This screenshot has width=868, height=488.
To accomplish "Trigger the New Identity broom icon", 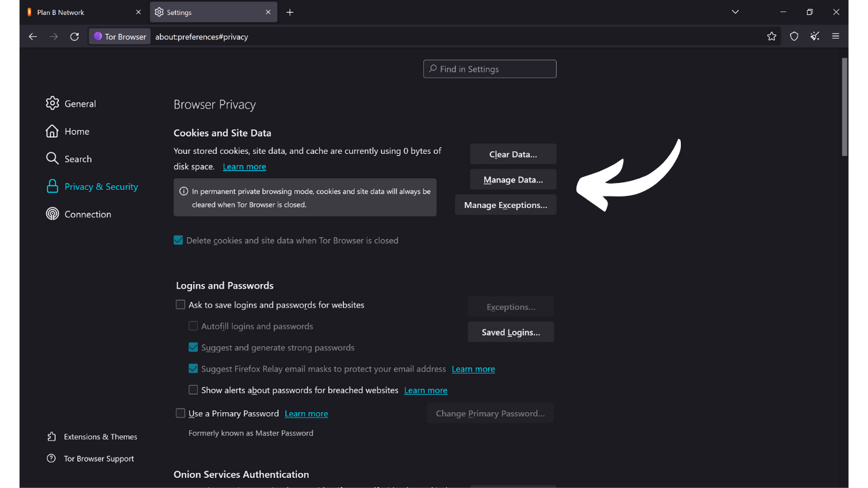I will pyautogui.click(x=814, y=36).
